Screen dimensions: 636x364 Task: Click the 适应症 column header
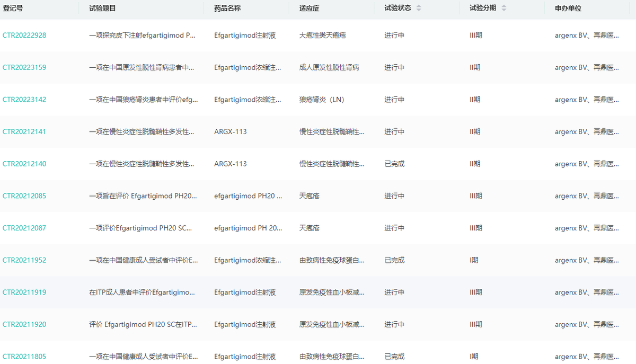pos(310,8)
